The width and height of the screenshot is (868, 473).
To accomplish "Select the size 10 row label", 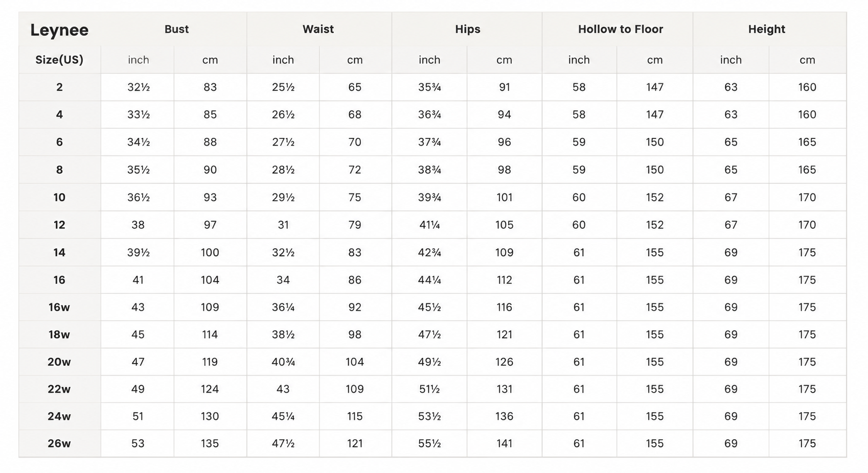I will click(x=59, y=197).
